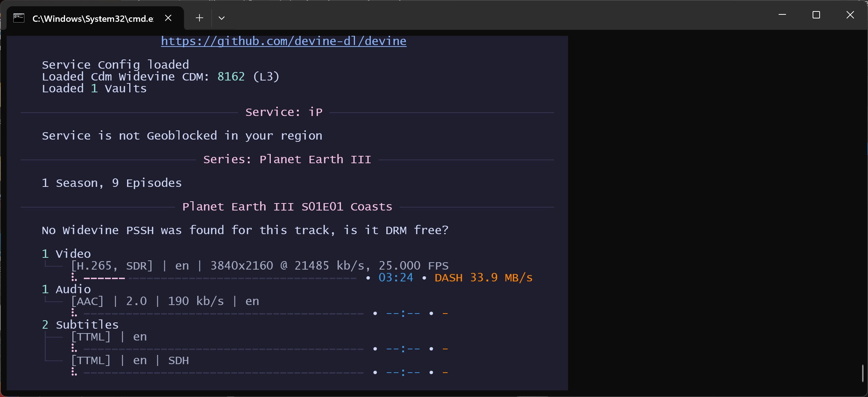
Task: Click the 'Service: iP' heading
Action: tap(284, 112)
